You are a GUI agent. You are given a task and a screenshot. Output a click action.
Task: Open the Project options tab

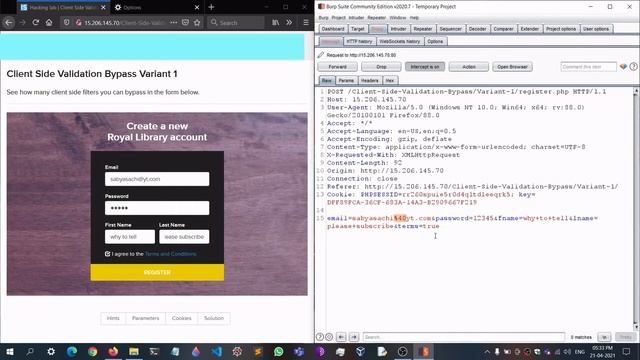(x=561, y=29)
